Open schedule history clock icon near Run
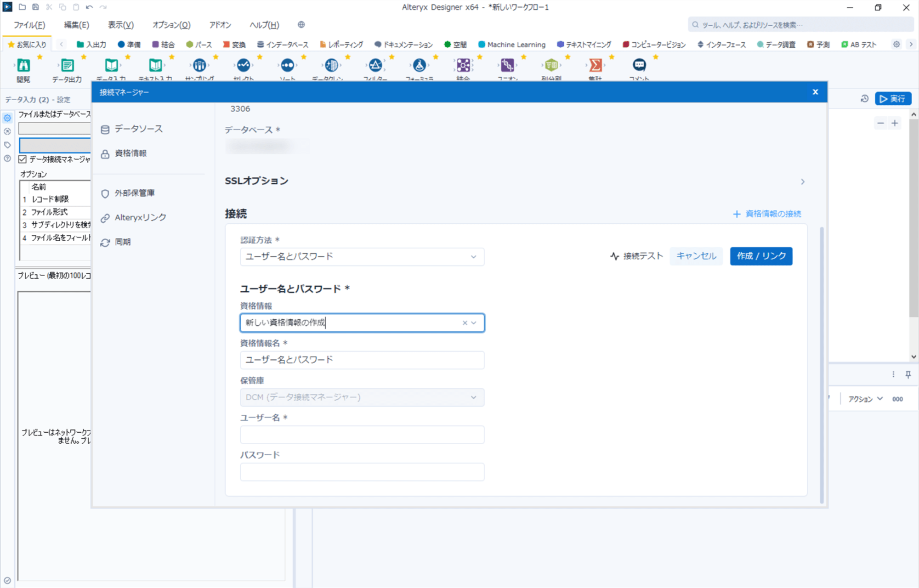 pyautogui.click(x=864, y=99)
